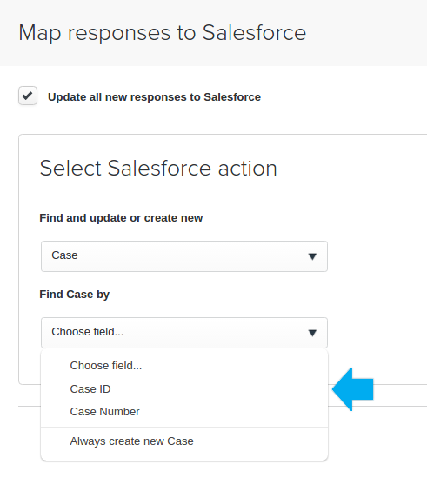The width and height of the screenshot is (427, 504).
Task: Uncheck Update all new responses checkbox
Action: coord(28,96)
